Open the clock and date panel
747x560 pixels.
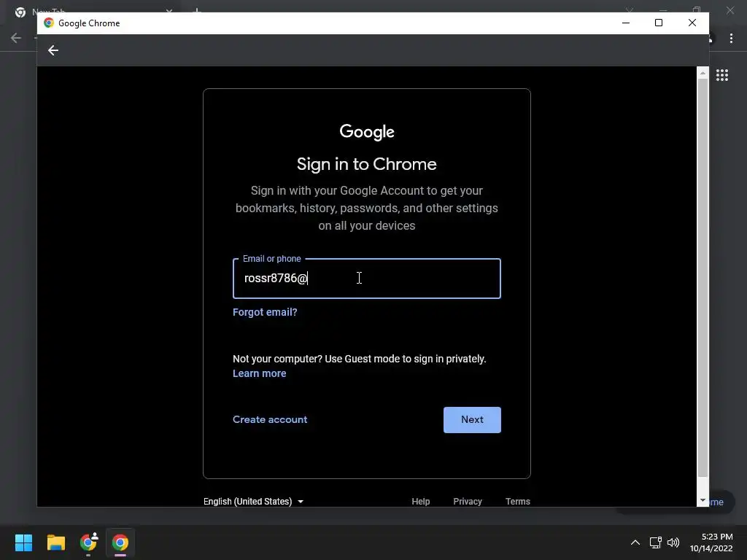711,542
